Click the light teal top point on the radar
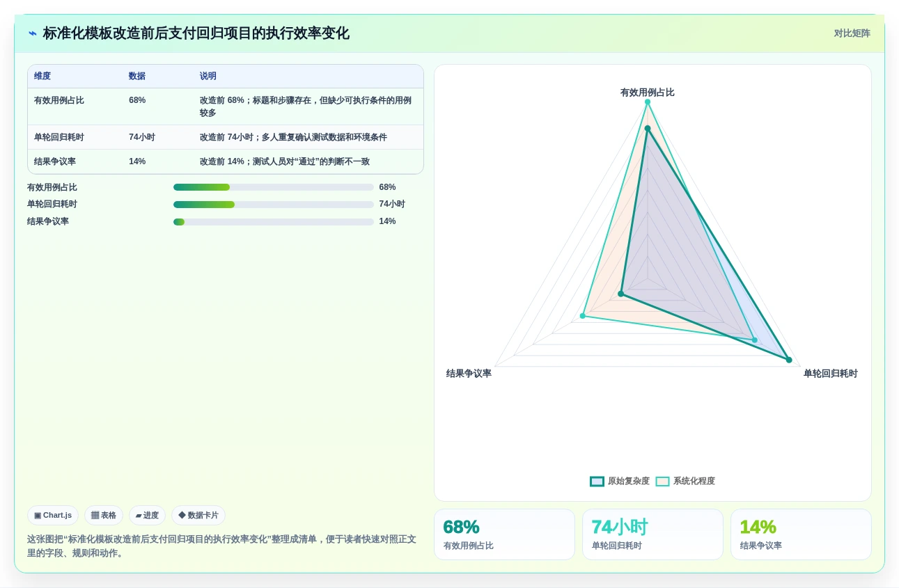This screenshot has width=899, height=588. point(648,102)
